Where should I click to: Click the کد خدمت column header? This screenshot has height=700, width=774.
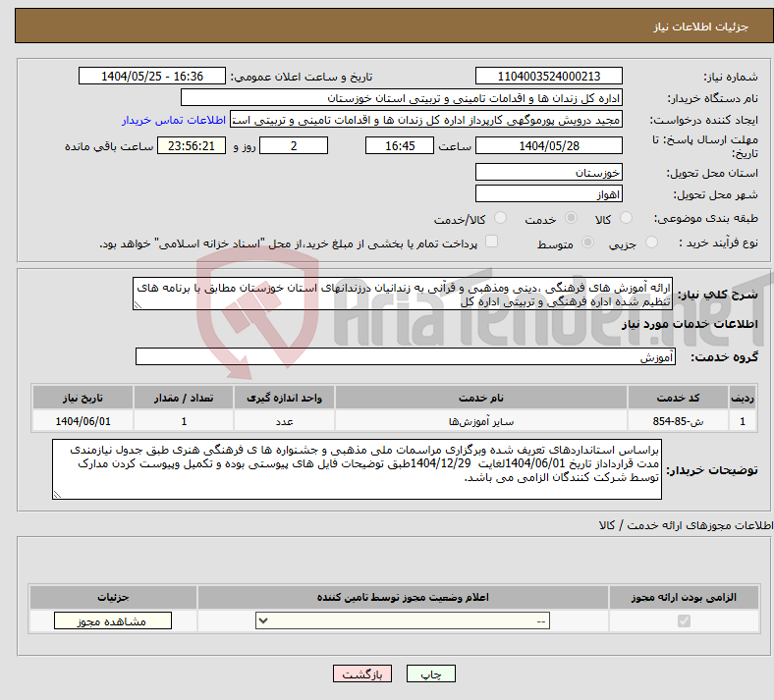pos(679,398)
